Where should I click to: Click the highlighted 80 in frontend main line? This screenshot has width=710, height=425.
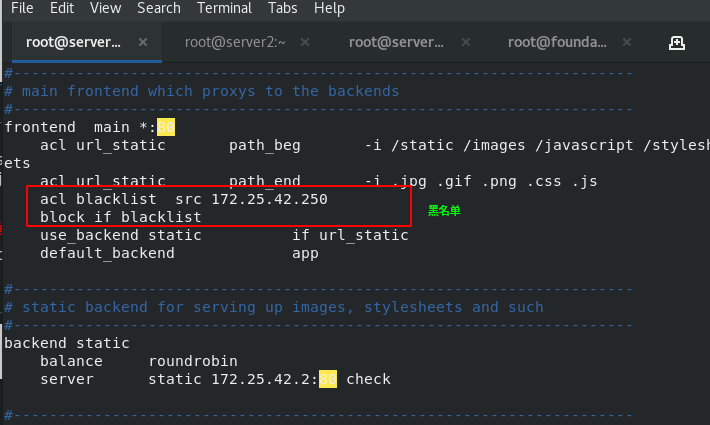click(x=166, y=127)
